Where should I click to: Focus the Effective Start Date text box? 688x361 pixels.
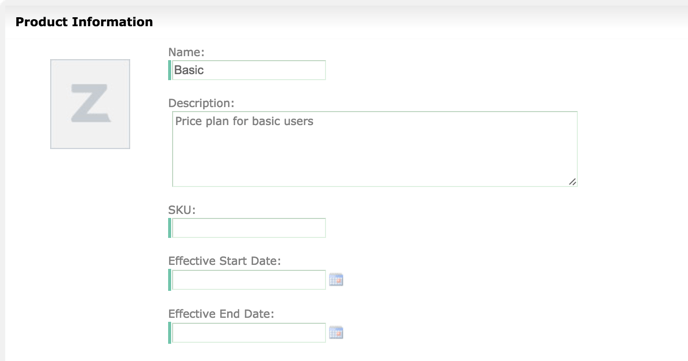[249, 280]
